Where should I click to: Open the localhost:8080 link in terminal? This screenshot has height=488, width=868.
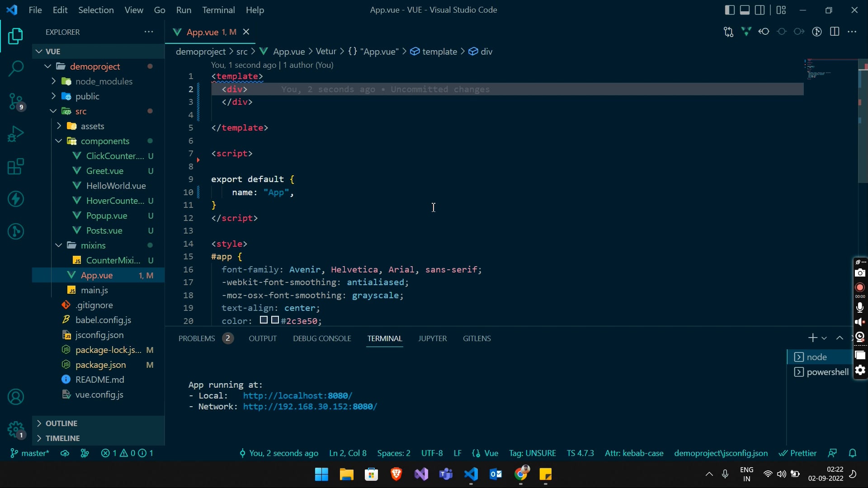(x=297, y=396)
